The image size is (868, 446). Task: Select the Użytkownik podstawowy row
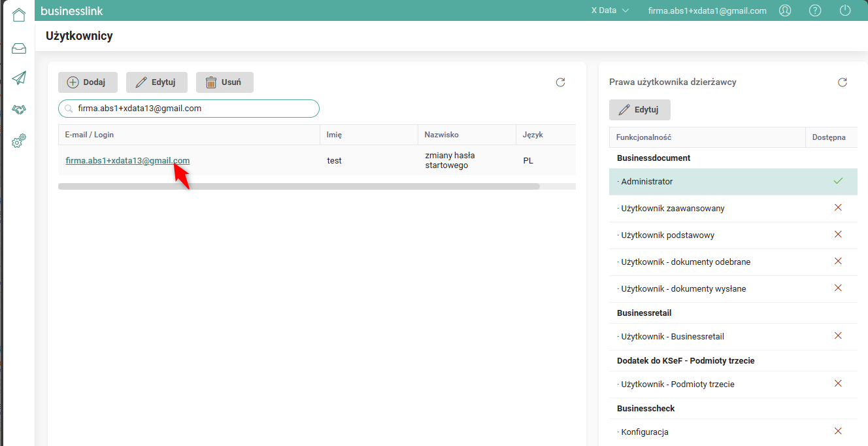pos(733,235)
